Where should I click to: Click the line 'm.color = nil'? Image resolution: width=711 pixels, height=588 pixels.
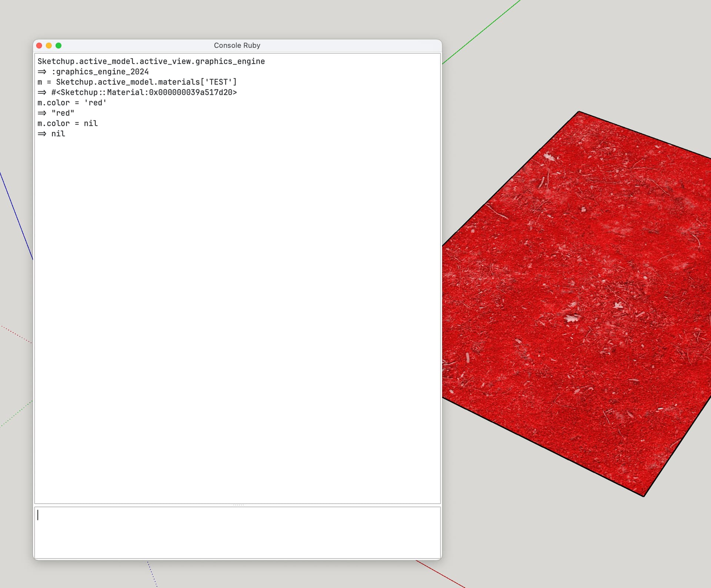tap(68, 123)
